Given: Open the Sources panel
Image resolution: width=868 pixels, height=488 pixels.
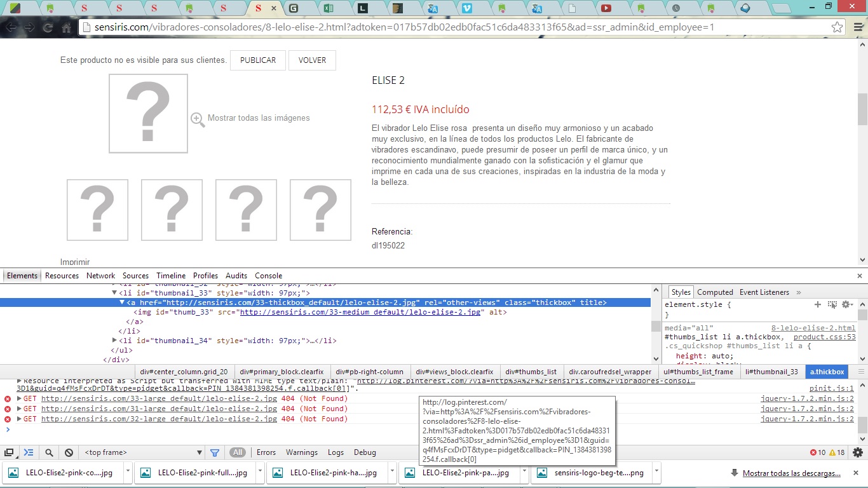Looking at the screenshot, I should pyautogui.click(x=135, y=276).
